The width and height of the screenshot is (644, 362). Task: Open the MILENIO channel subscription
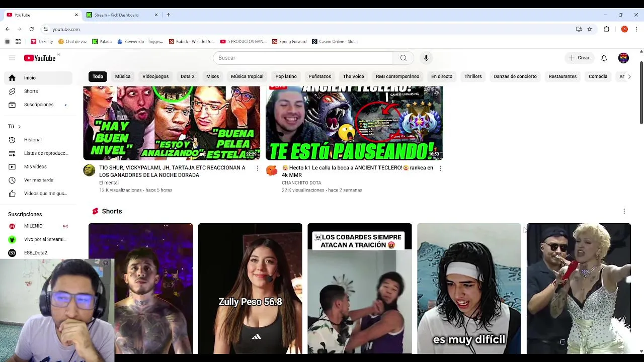pos(38,226)
